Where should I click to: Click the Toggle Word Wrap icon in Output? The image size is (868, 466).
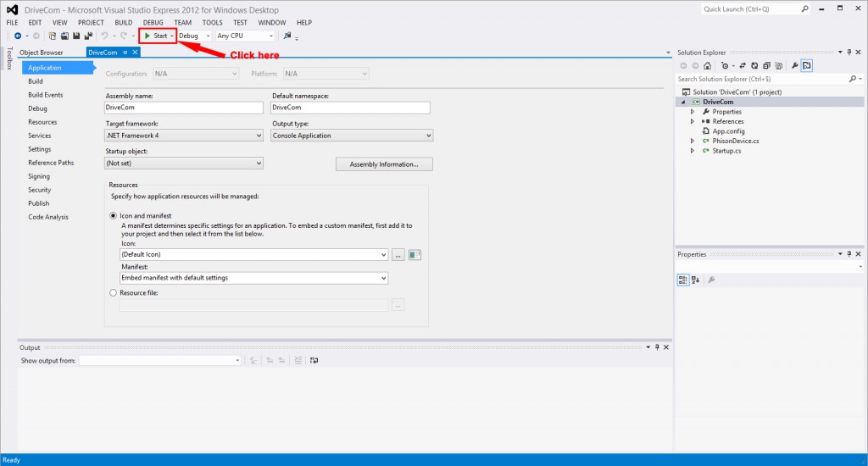pyautogui.click(x=314, y=360)
